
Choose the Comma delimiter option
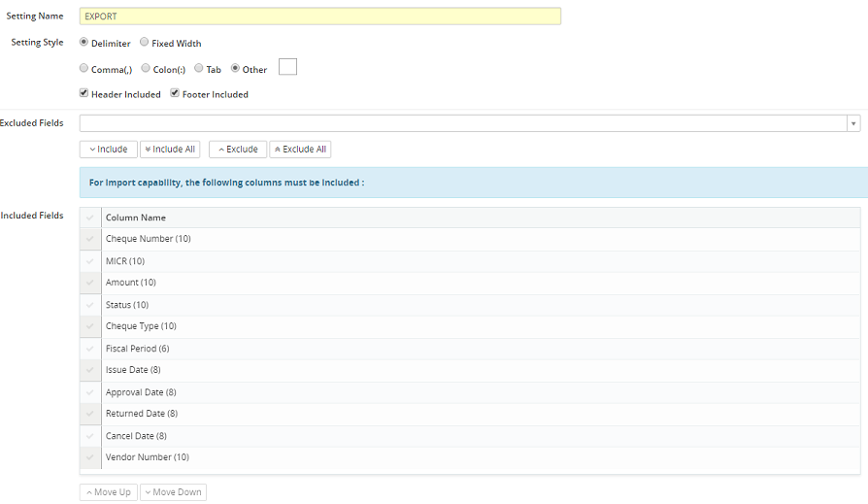[x=84, y=69]
